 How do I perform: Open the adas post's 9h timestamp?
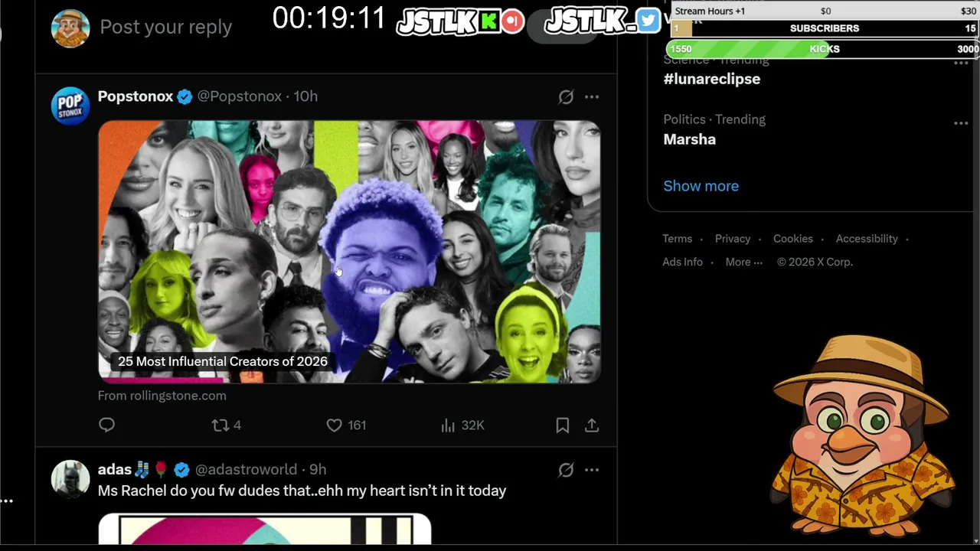point(318,469)
